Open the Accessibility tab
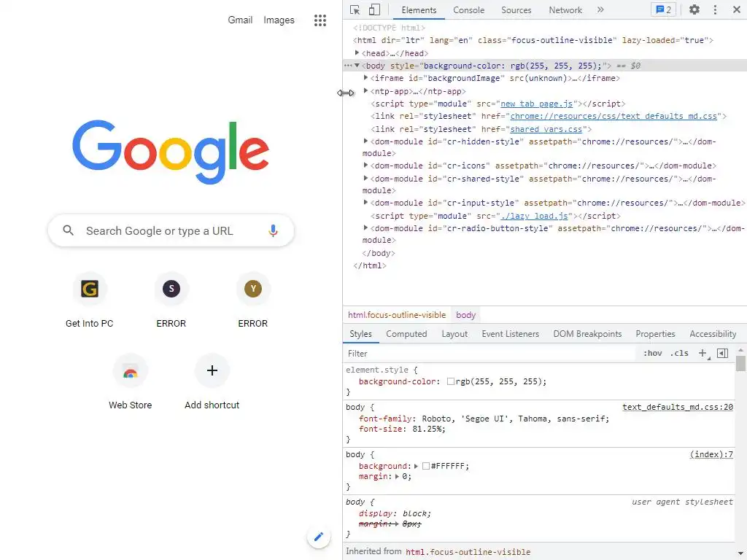Screen dimensions: 747x560 [713, 334]
